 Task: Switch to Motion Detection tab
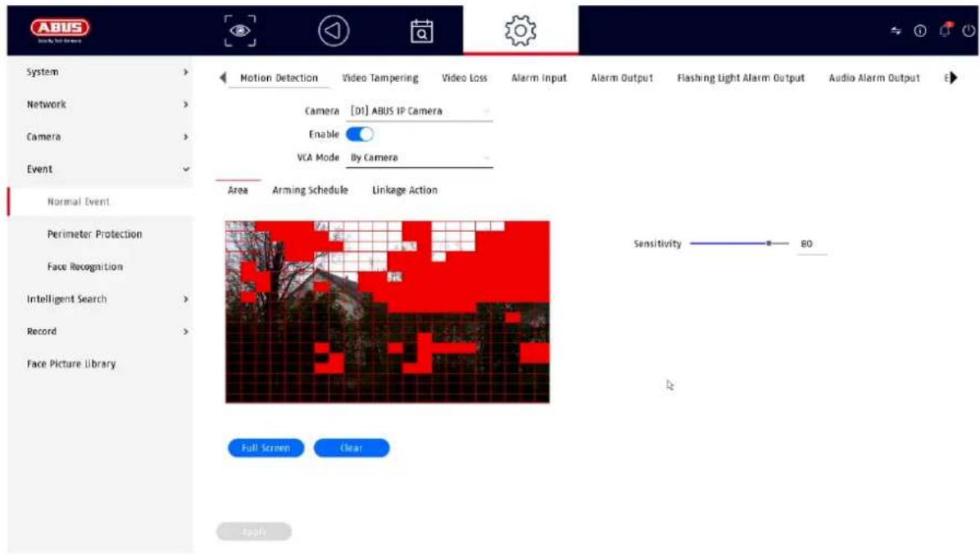click(279, 78)
